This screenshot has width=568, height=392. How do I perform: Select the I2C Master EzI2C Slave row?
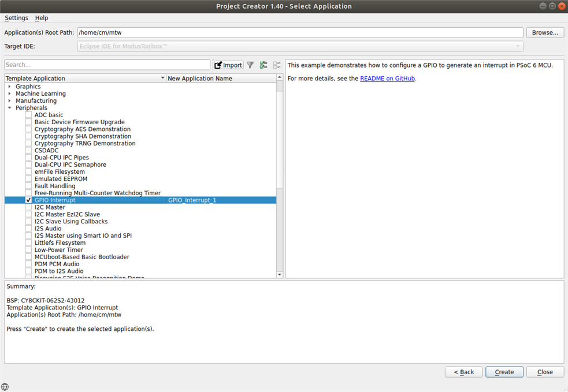140,214
